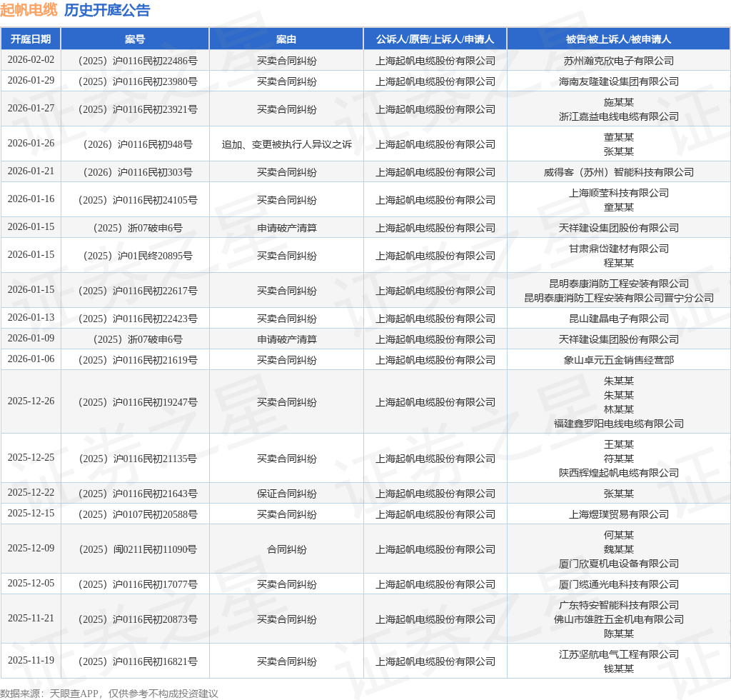Click cause 追加、变更被执行人异议之诉
The height and width of the screenshot is (700, 731).
coord(287,144)
